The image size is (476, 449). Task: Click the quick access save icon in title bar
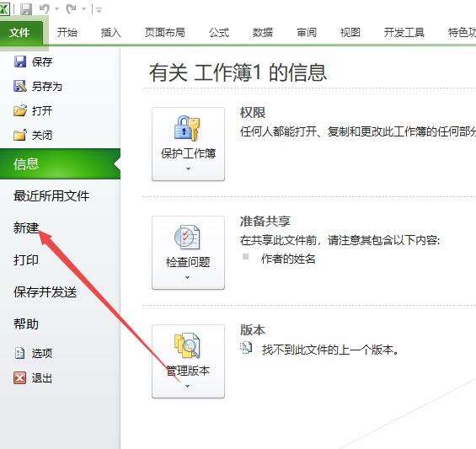click(26, 9)
